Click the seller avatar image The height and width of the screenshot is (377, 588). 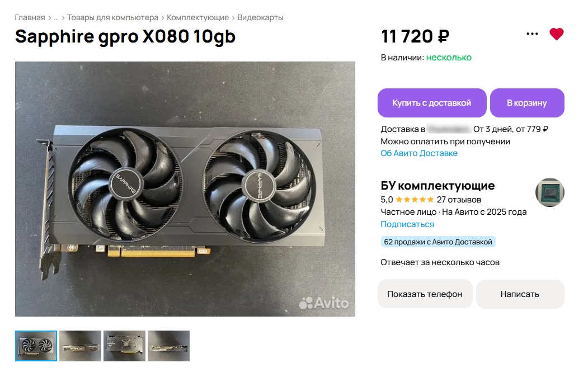tap(550, 192)
